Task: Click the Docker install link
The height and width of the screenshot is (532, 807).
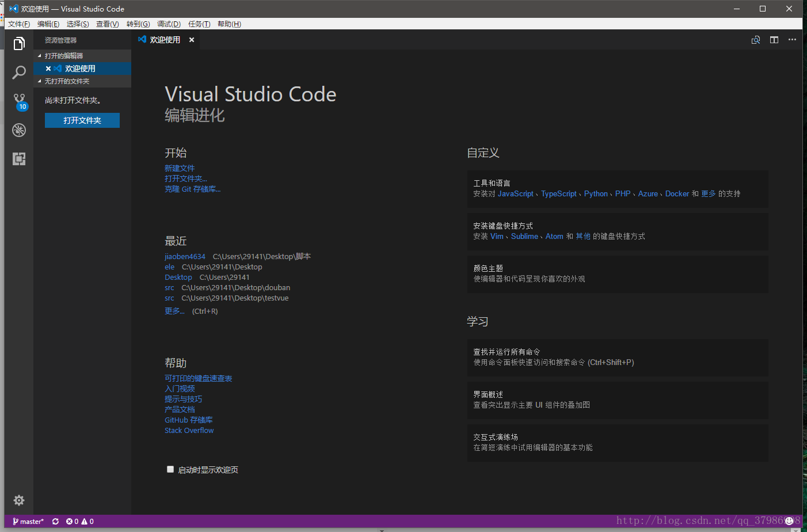Action: click(677, 193)
